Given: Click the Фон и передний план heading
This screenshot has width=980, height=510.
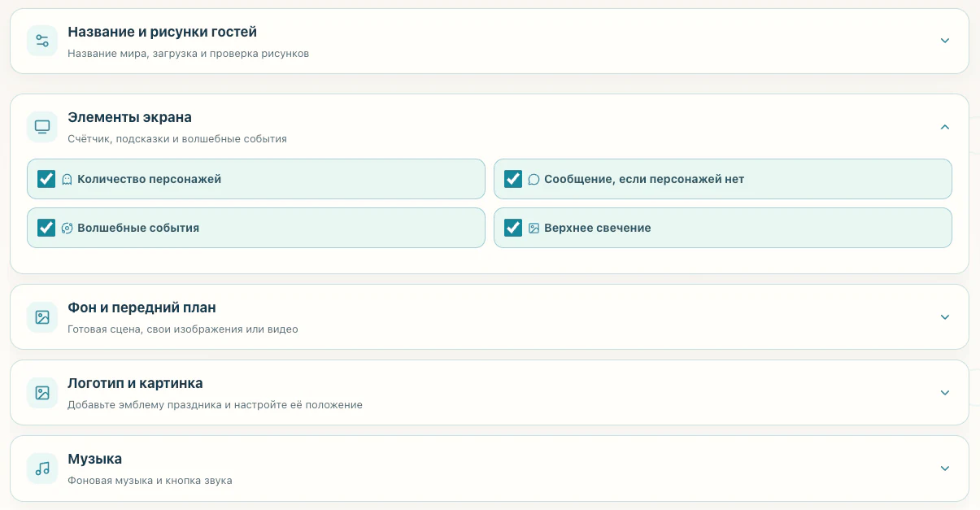Looking at the screenshot, I should (x=142, y=308).
